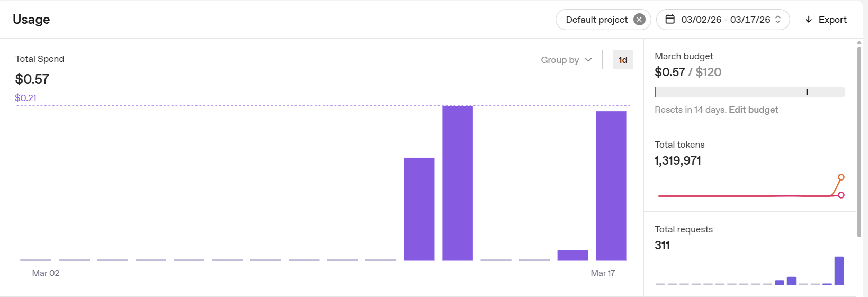The height and width of the screenshot is (297, 868).
Task: Click the pink point on tokens sparkline
Action: (841, 195)
